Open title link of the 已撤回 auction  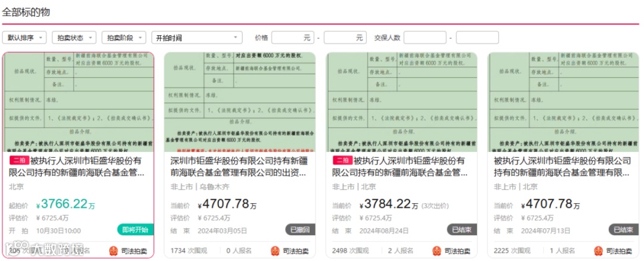click(x=240, y=166)
